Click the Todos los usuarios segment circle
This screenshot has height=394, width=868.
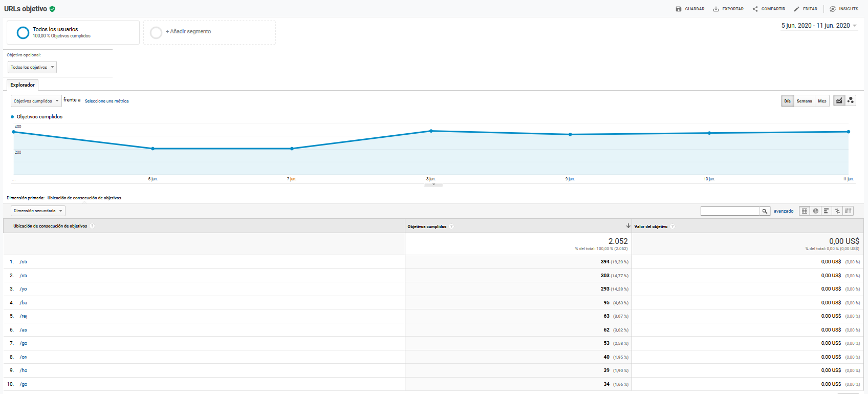tap(23, 33)
